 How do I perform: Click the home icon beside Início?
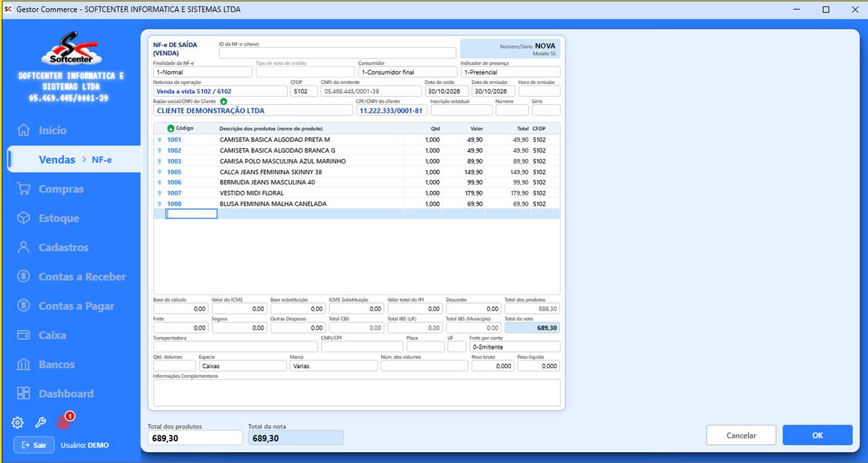point(24,130)
